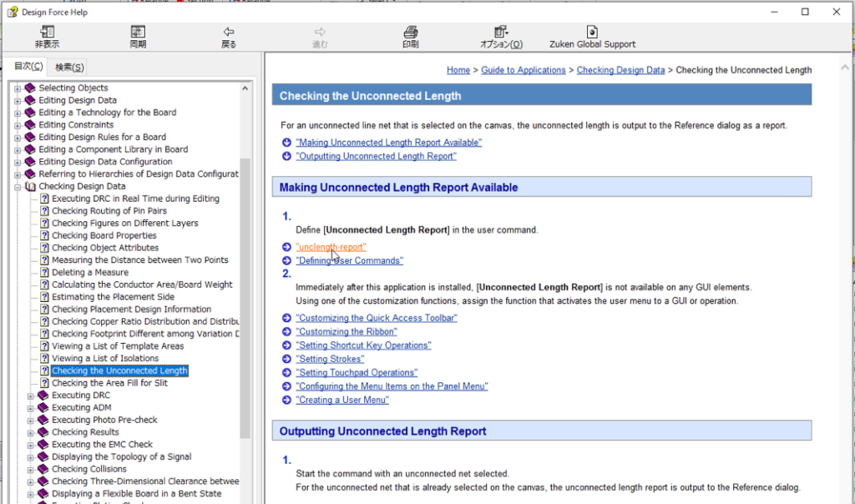Viewport: 855px width, 504px height.
Task: Open the "unclength-report" link
Action: point(331,247)
